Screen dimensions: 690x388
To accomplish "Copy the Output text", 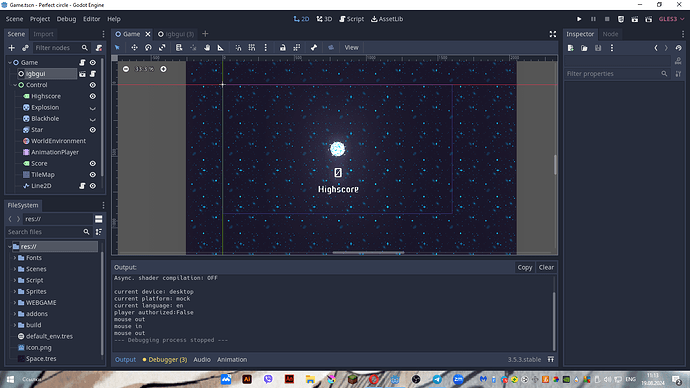I will point(525,267).
